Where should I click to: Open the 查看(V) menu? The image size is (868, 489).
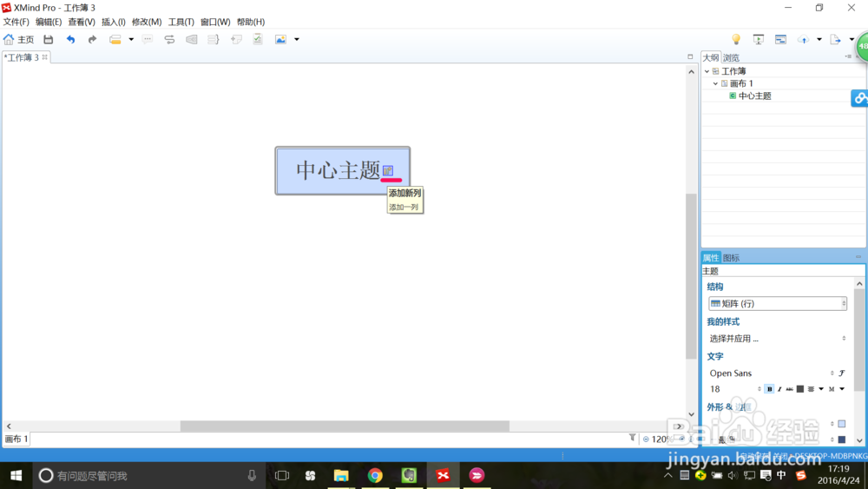(x=82, y=22)
